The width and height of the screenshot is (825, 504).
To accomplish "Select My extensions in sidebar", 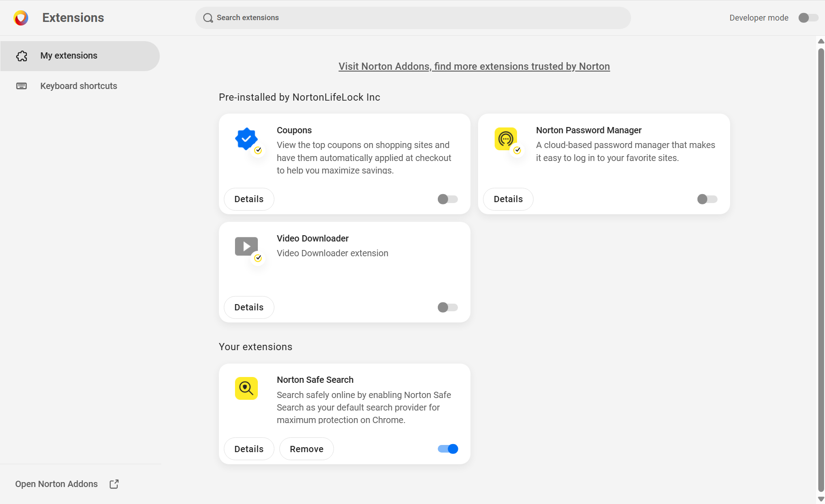I will pos(80,56).
